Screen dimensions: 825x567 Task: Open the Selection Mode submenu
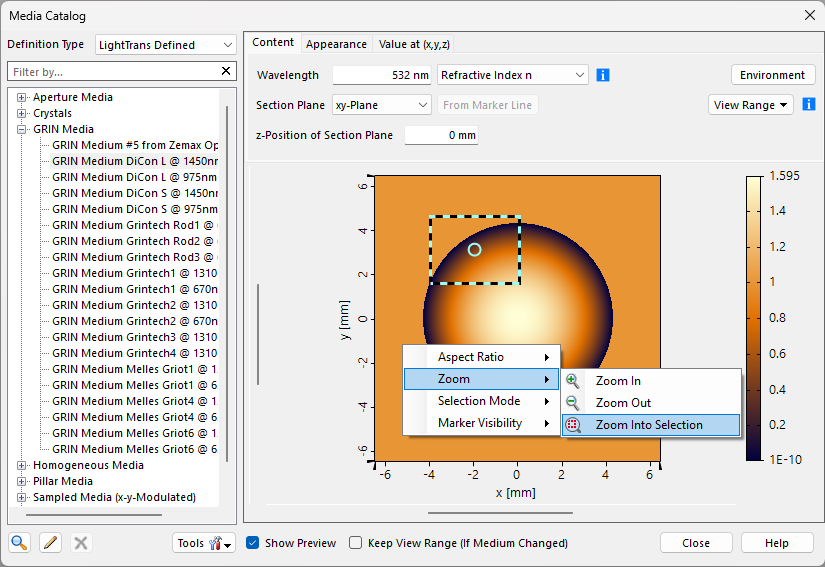481,401
